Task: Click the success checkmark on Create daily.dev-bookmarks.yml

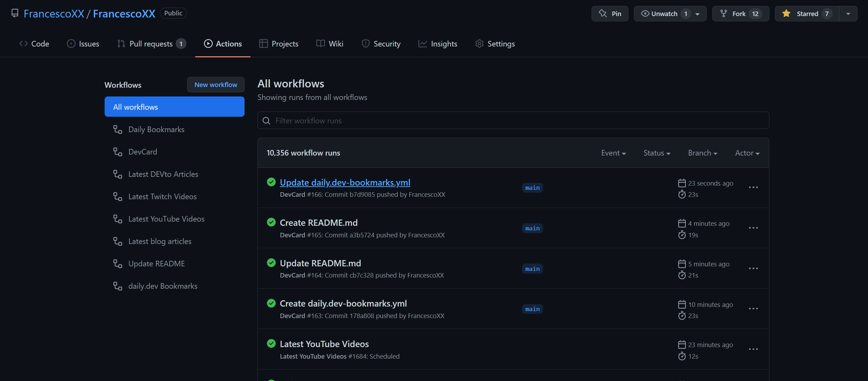Action: pyautogui.click(x=271, y=303)
